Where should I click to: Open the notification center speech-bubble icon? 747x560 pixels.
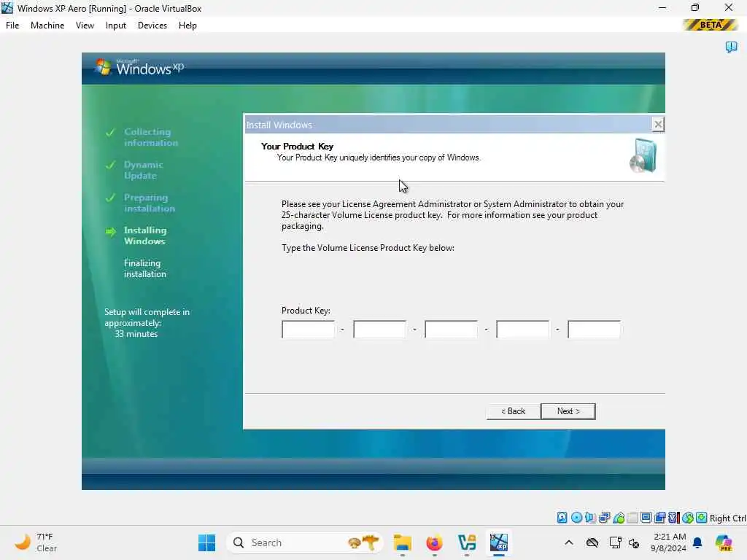pyautogui.click(x=731, y=47)
